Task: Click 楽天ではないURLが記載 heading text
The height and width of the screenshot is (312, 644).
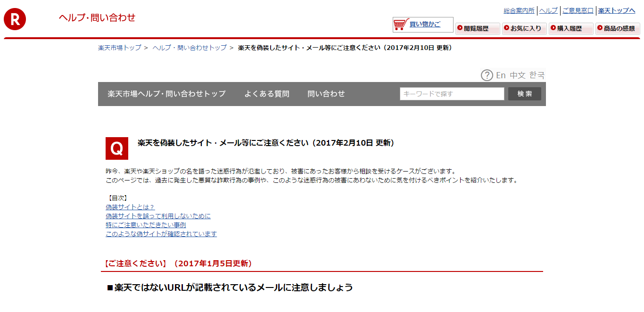Action: [230, 287]
